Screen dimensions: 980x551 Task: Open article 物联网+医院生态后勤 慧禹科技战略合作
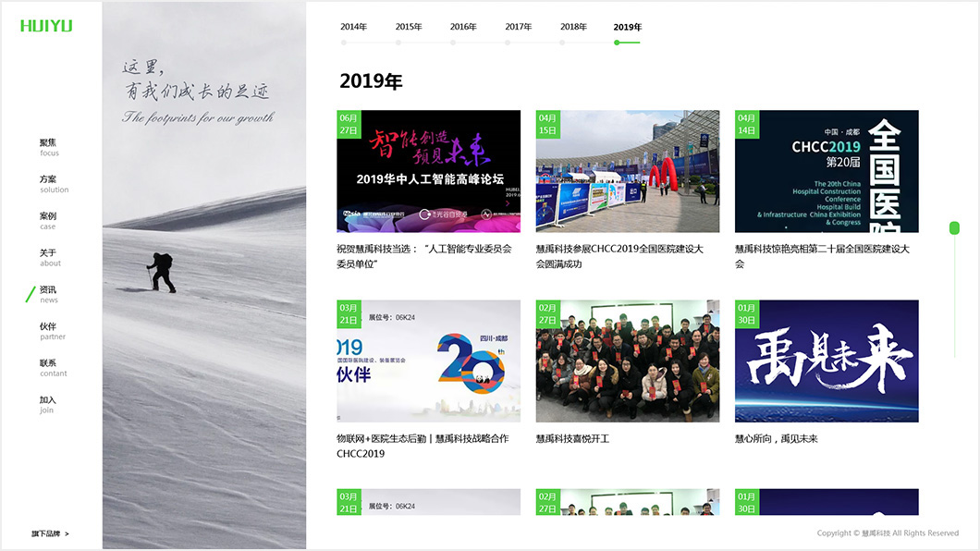point(423,446)
